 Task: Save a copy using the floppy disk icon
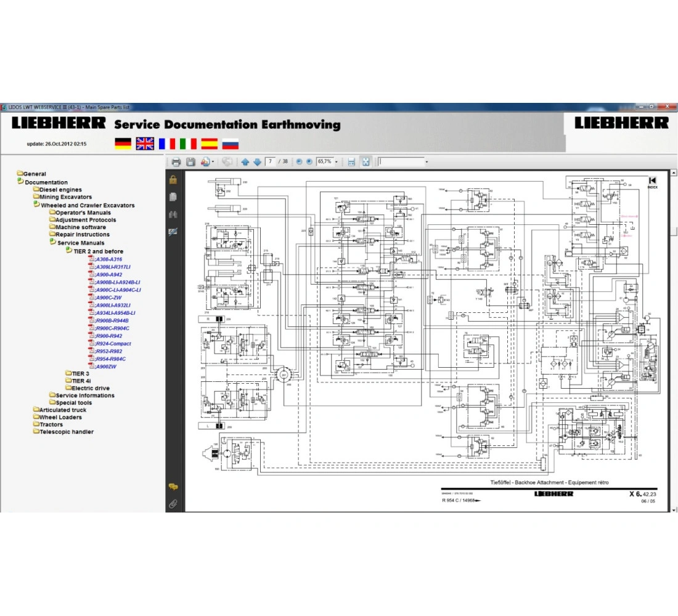(x=190, y=161)
